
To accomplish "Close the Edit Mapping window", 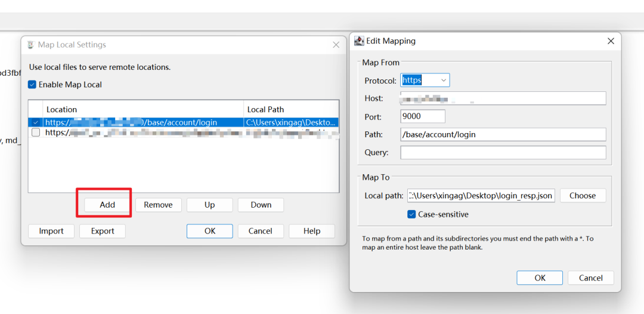I will coord(611,41).
